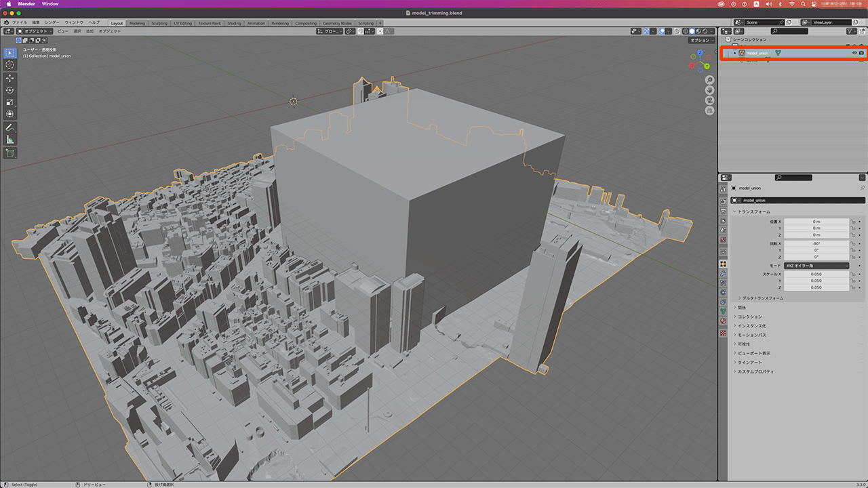The height and width of the screenshot is (488, 868).
Task: Click the location X value field
Action: [816, 222]
